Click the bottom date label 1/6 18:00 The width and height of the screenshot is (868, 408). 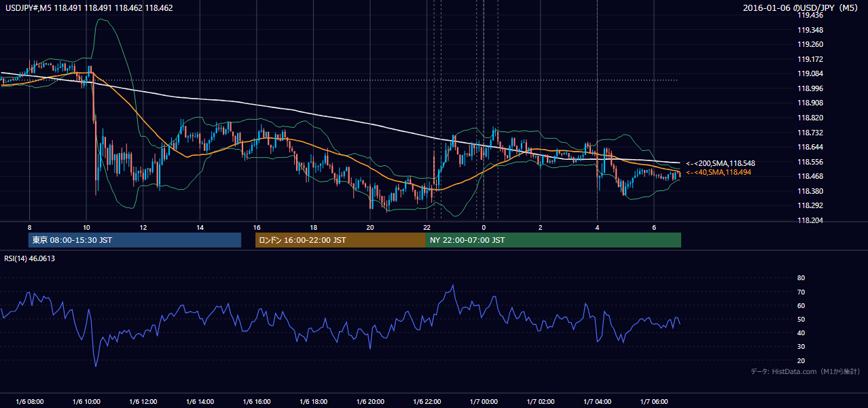313,402
